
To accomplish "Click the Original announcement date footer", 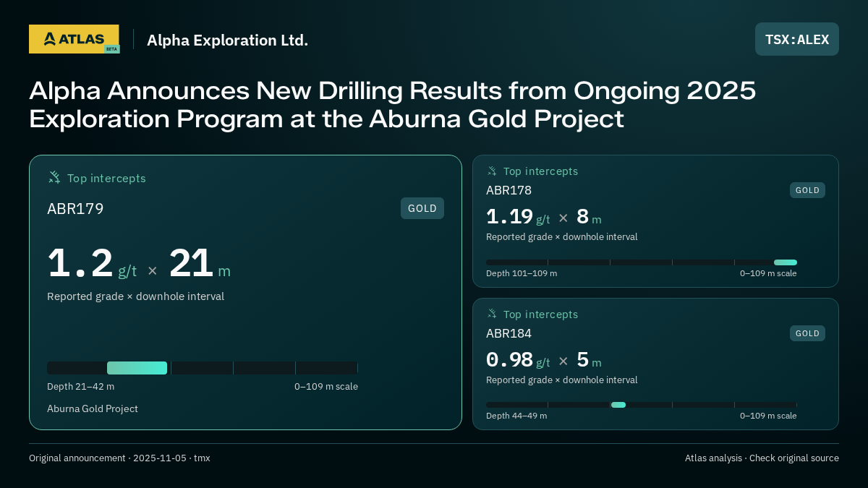I will pos(119,458).
